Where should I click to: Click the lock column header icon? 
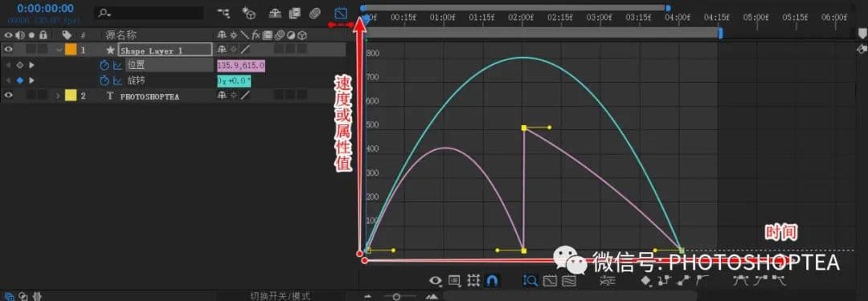tap(43, 35)
